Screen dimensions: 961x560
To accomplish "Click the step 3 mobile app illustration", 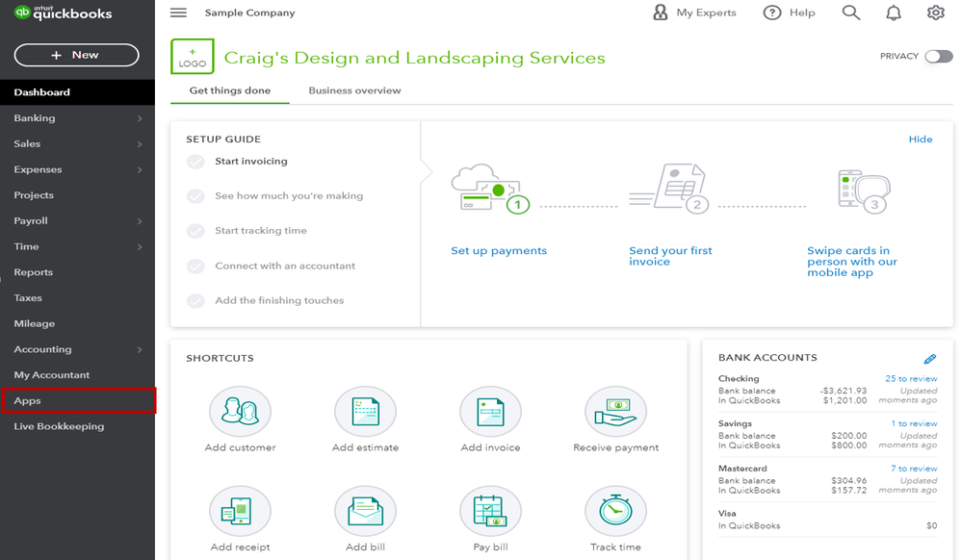I will pos(864,191).
